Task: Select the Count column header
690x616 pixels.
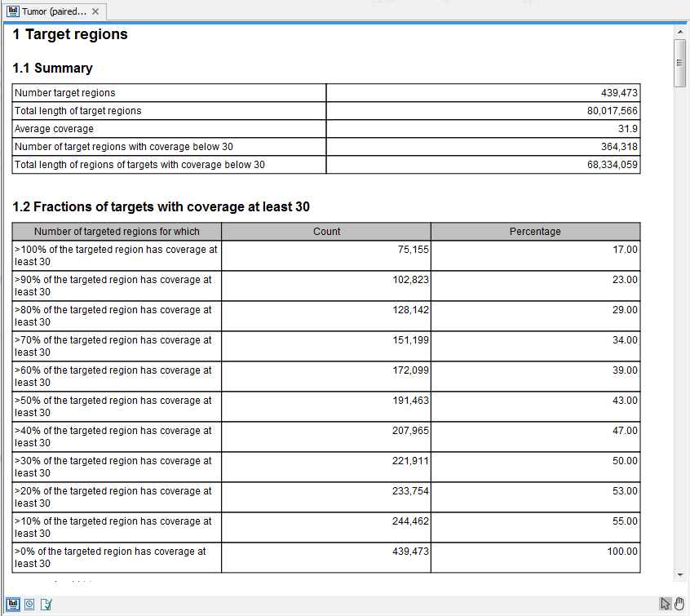Action: point(326,231)
